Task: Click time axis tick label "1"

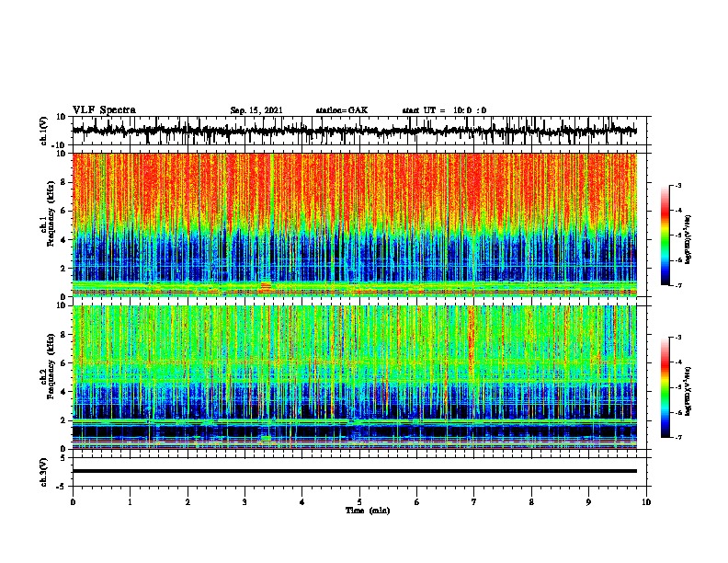Action: click(x=130, y=501)
